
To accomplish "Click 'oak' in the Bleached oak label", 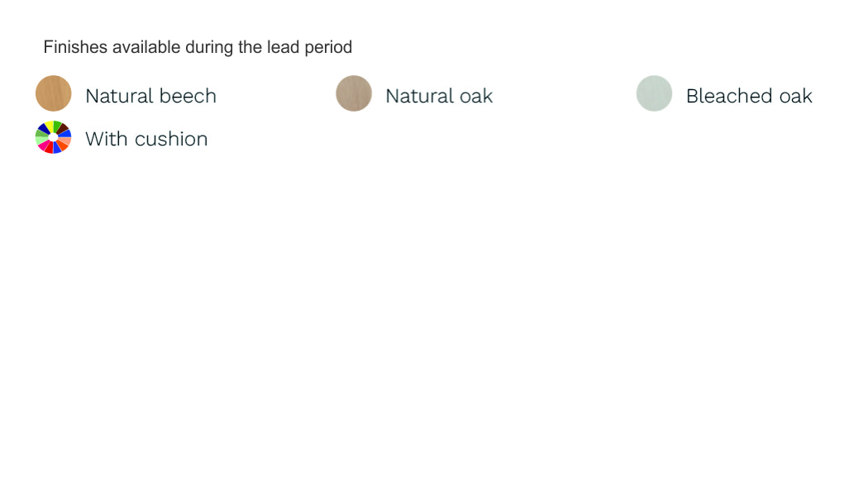I will tap(796, 96).
